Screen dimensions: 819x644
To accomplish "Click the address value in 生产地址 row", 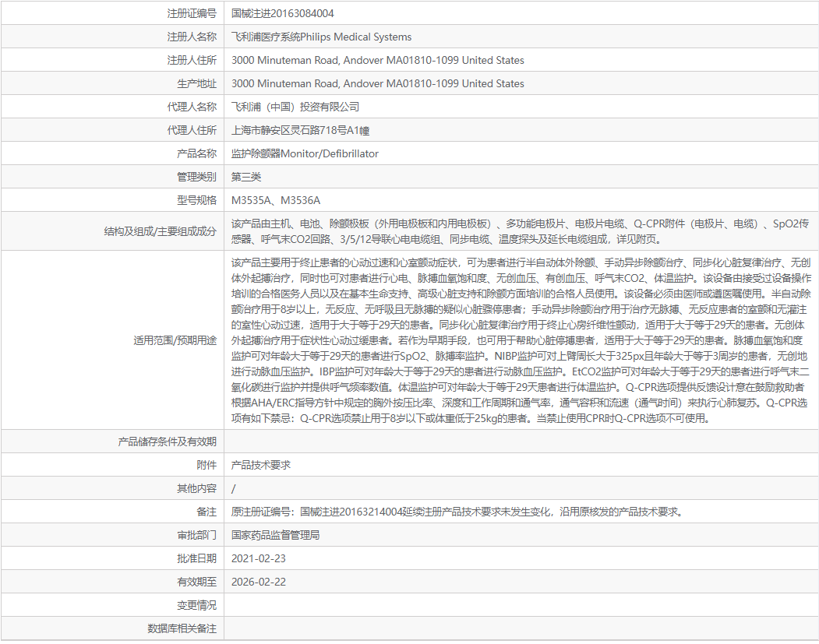I will (378, 83).
